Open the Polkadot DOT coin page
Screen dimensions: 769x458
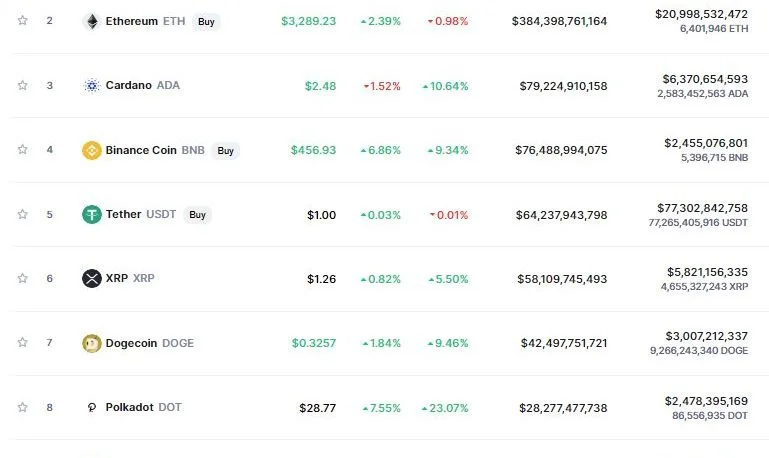click(143, 407)
